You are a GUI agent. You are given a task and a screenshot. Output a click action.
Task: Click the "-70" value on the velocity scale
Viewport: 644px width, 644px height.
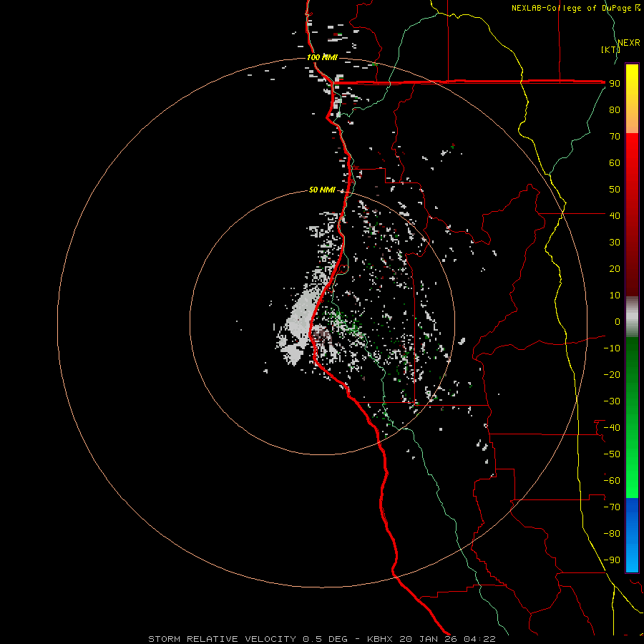[x=612, y=507]
